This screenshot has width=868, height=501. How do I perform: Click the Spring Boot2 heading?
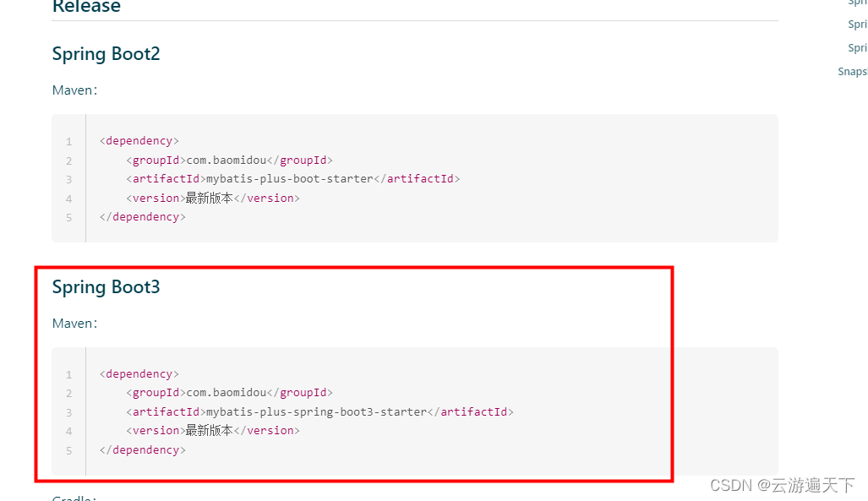click(106, 54)
